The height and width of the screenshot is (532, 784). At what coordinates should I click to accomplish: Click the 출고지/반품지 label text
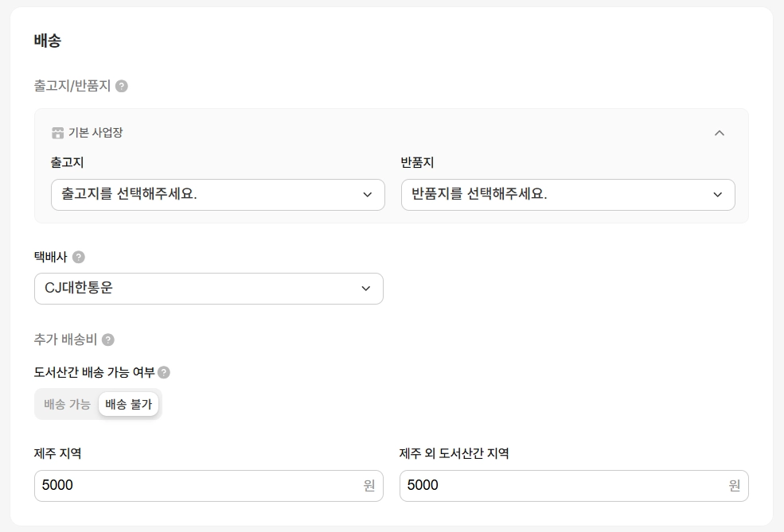click(x=72, y=86)
